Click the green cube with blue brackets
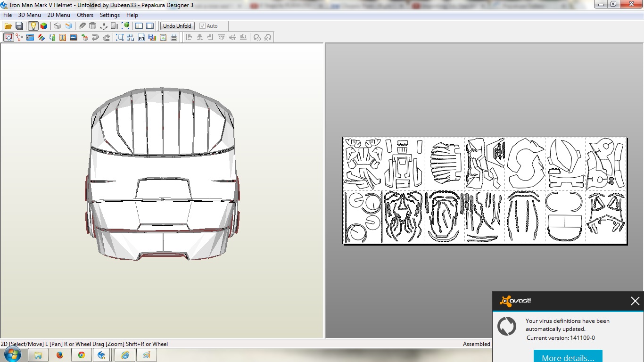This screenshot has width=644, height=362. (126, 26)
